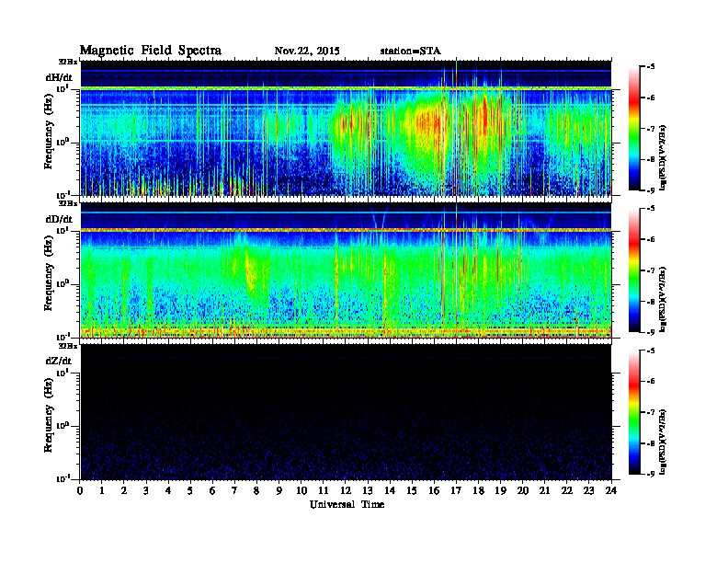Click the 10^1 frequency tick of the dZ/dt panel
This screenshot has height=563, width=728.
(x=63, y=372)
